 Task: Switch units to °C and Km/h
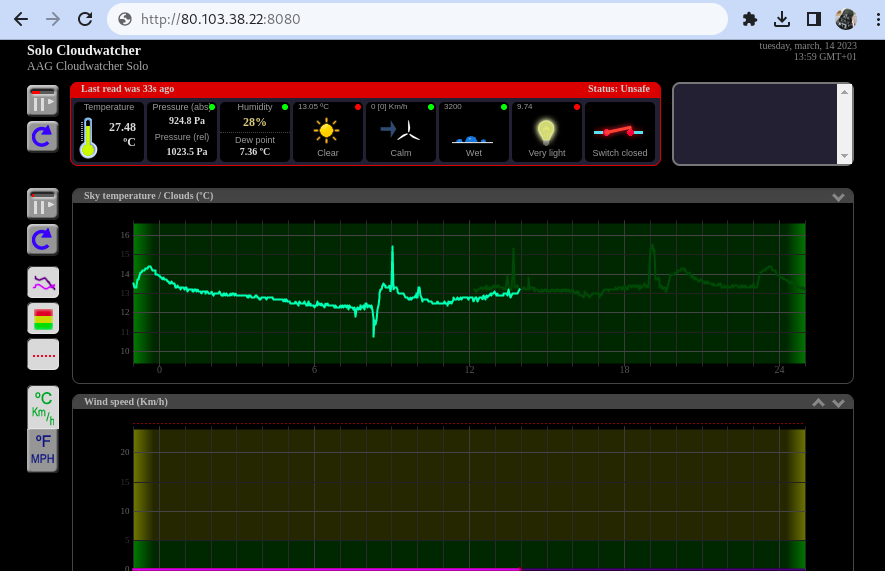click(43, 407)
